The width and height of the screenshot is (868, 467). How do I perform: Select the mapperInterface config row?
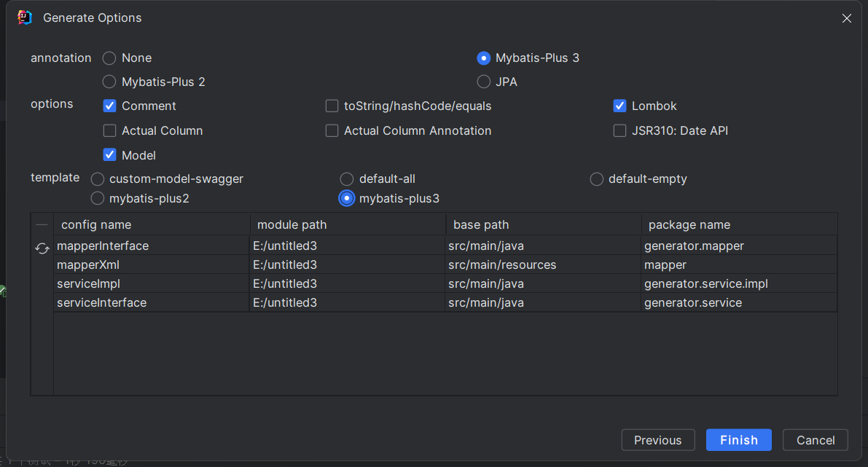coord(445,246)
